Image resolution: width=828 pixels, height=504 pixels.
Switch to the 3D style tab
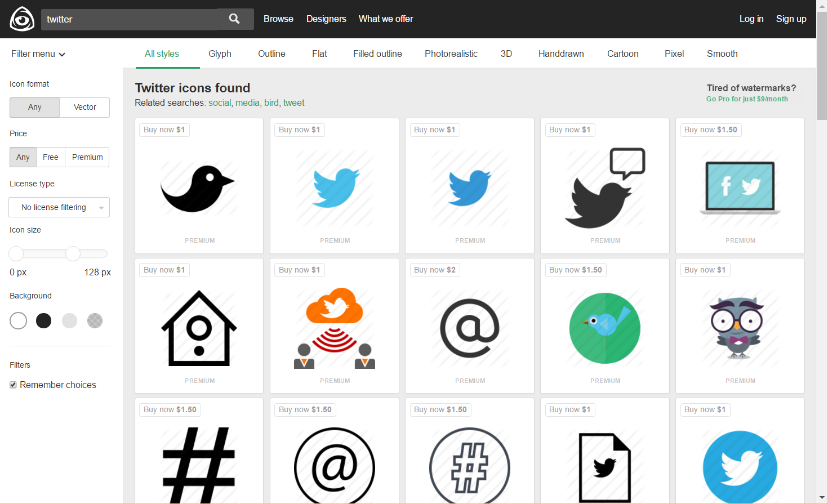tap(506, 53)
